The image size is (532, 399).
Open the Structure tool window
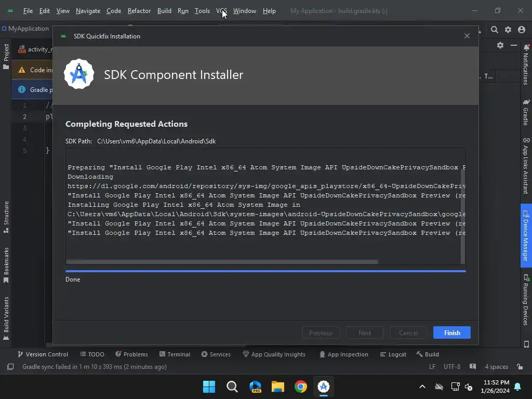6,217
